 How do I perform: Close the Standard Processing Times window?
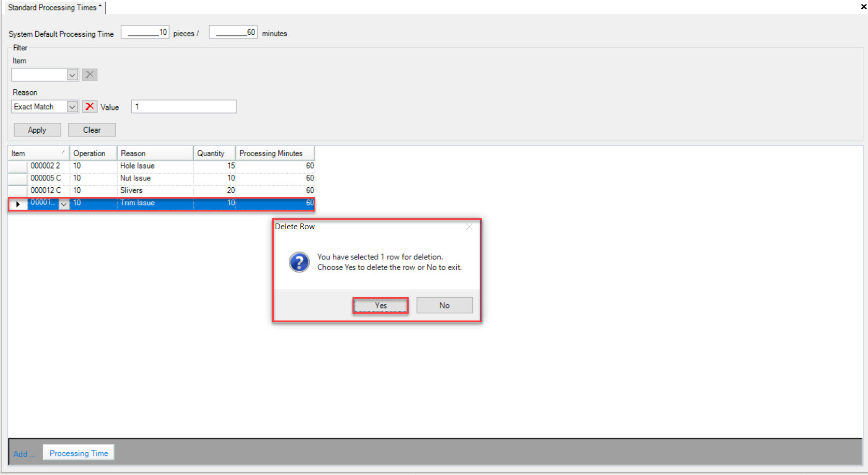click(x=864, y=7)
